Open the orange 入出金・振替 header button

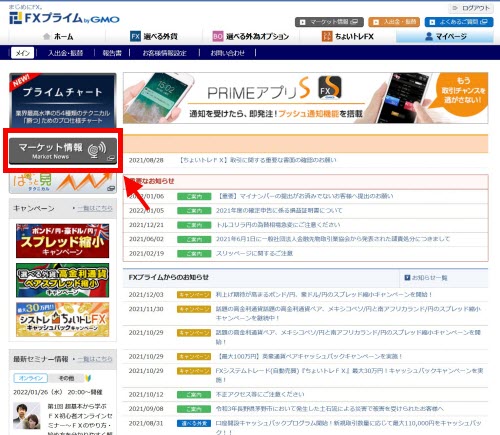point(394,22)
